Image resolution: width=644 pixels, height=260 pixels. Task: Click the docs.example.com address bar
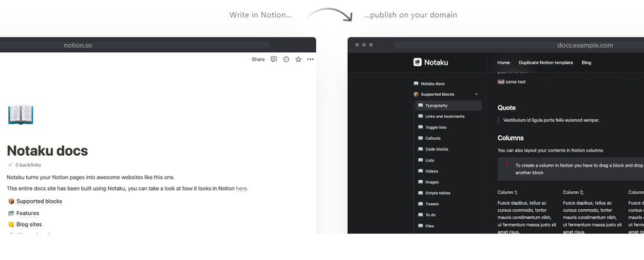click(x=519, y=45)
